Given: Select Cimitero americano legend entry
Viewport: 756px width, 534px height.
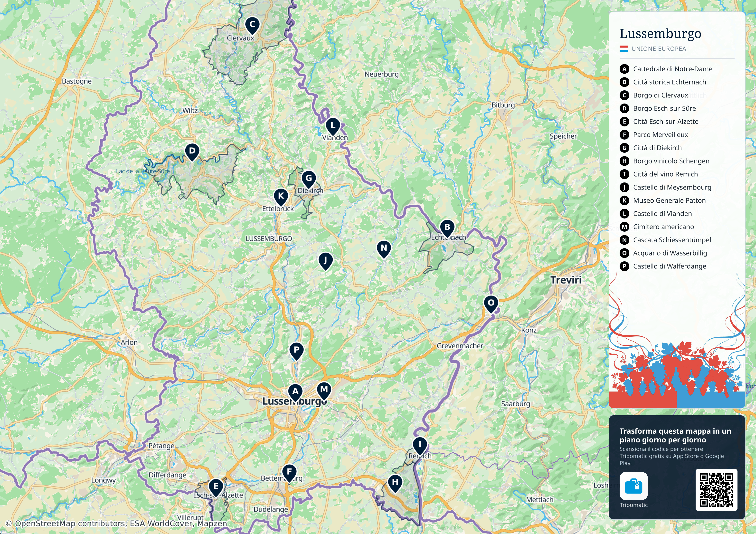Looking at the screenshot, I should [657, 227].
